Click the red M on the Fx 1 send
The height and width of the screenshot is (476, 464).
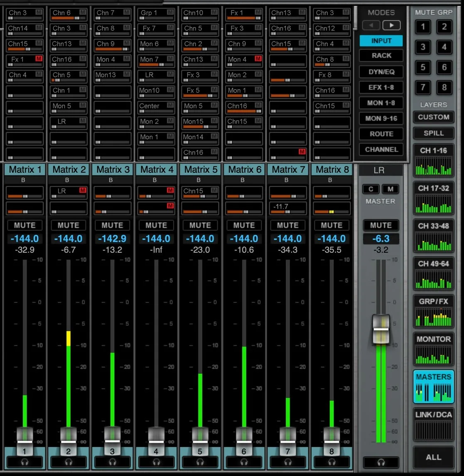click(x=39, y=58)
